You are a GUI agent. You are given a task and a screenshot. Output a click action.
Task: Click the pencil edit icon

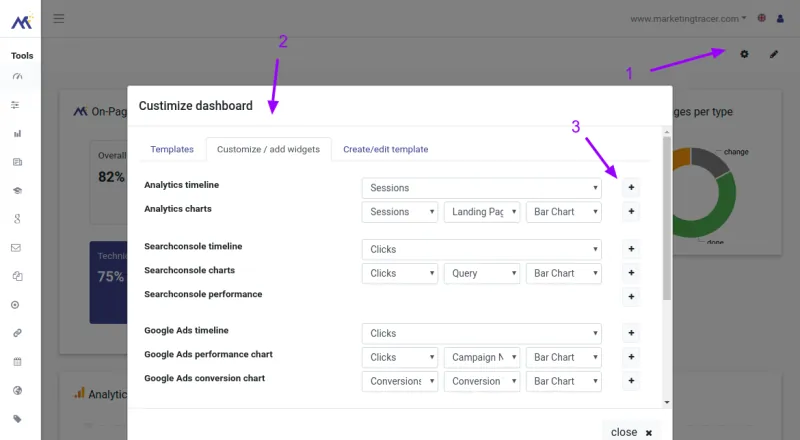pos(774,54)
